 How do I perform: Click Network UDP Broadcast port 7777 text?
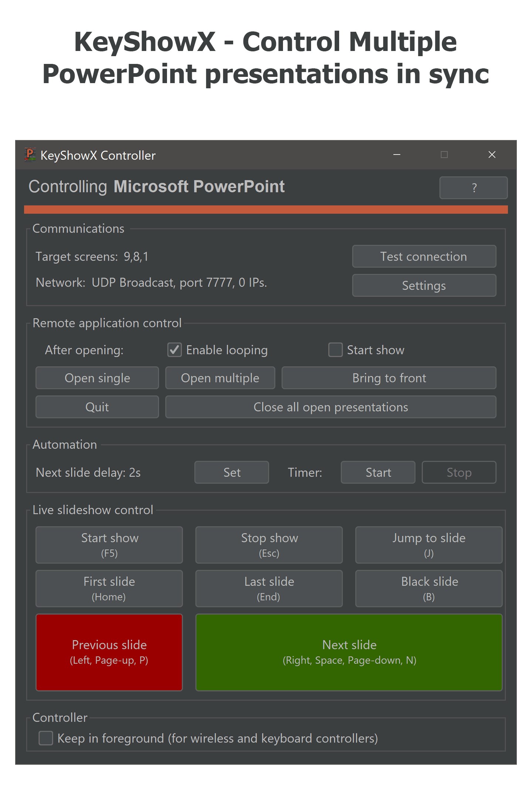(x=151, y=283)
